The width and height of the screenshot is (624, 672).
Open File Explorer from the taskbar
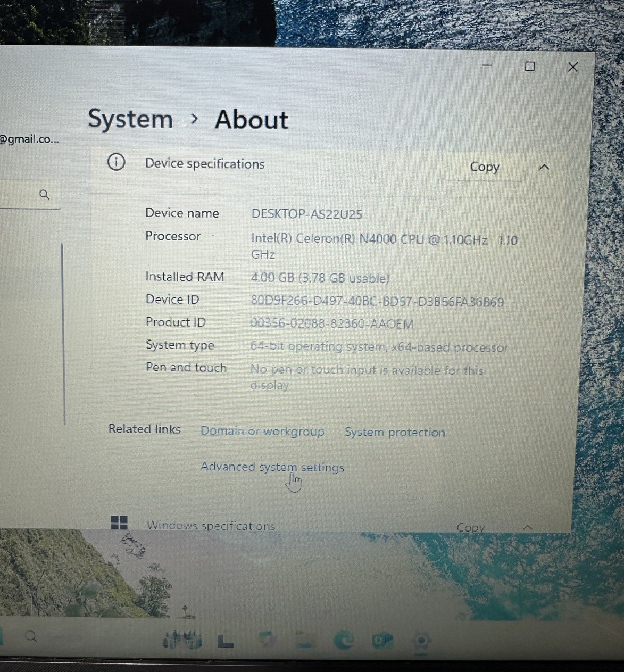[x=305, y=641]
